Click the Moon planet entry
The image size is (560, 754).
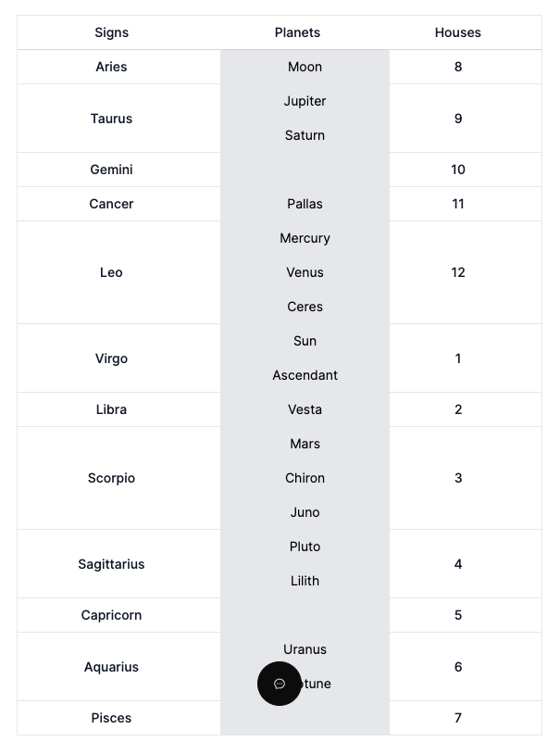point(305,67)
